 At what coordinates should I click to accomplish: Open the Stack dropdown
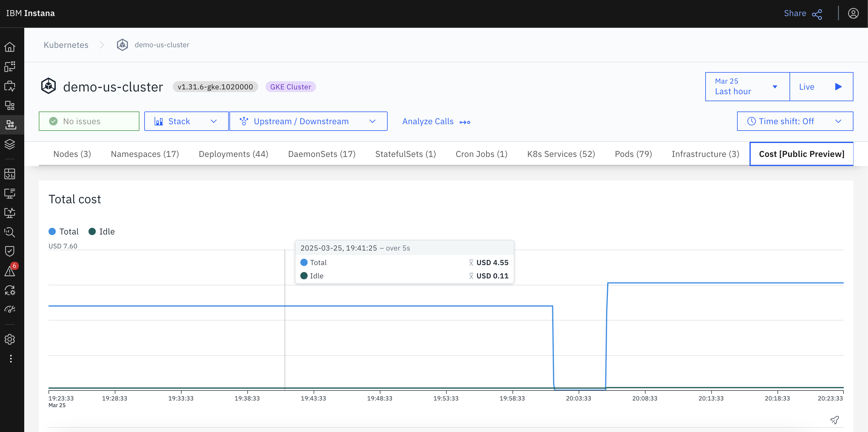[186, 121]
